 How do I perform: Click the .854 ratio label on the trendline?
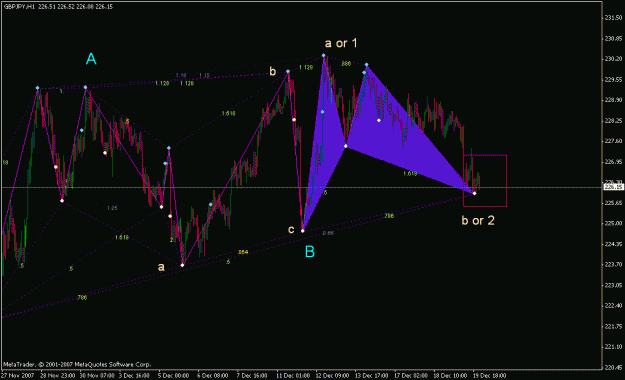243,252
